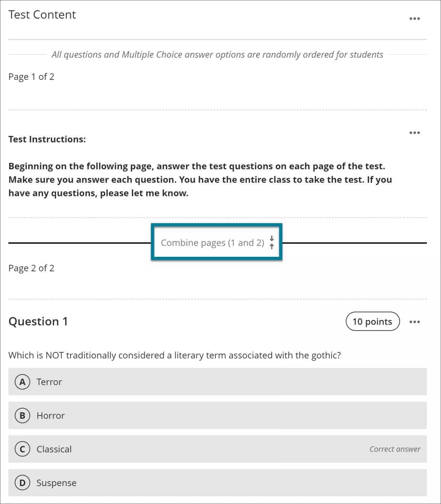Click the Test Instructions ellipsis icon
The height and width of the screenshot is (504, 441).
[x=415, y=132]
